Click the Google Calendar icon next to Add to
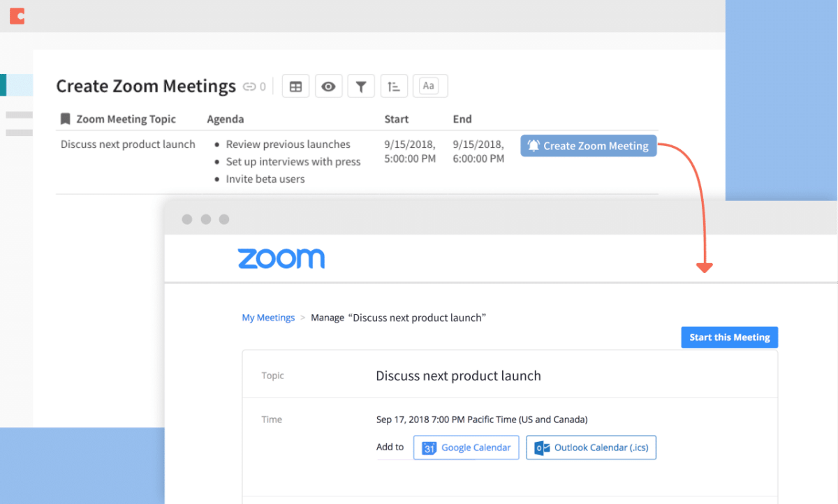This screenshot has height=504, width=838. [429, 447]
